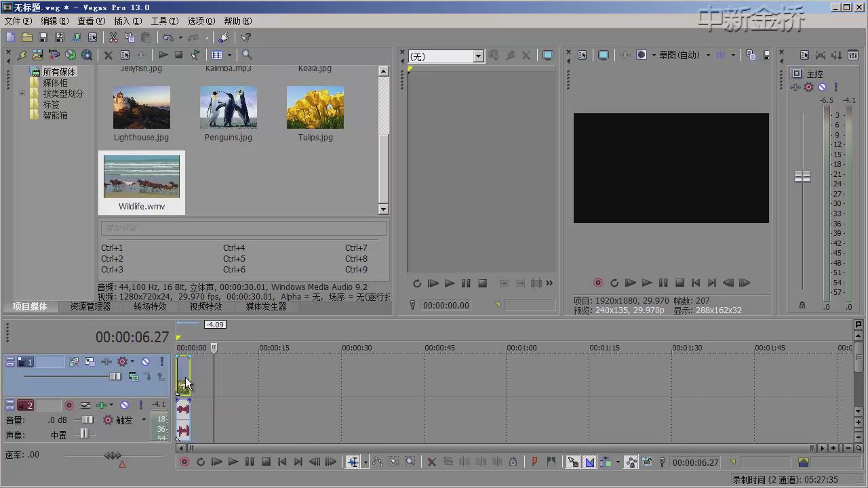Switch to the 转场特效 tab
Viewport: 868px width, 488px height.
click(x=150, y=306)
